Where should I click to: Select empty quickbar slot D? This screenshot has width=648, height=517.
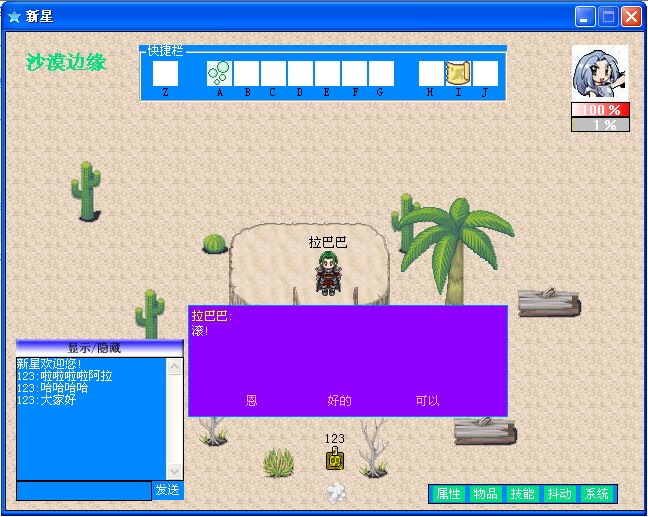[x=300, y=73]
